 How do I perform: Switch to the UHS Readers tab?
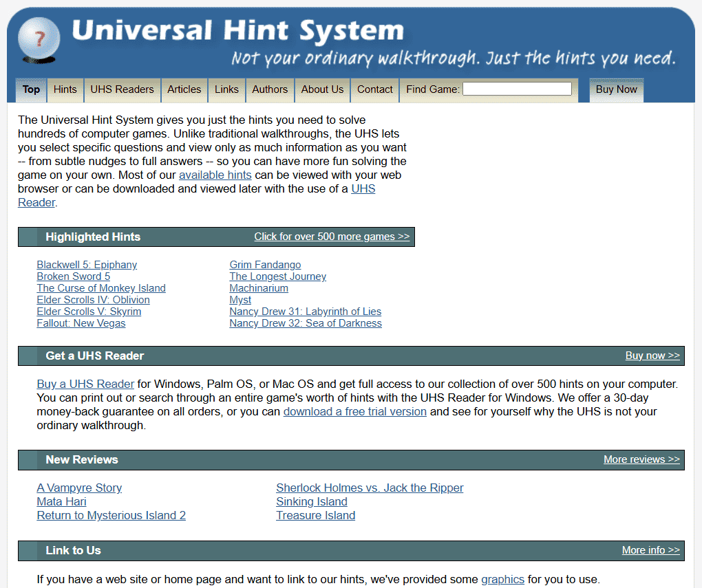pyautogui.click(x=122, y=89)
